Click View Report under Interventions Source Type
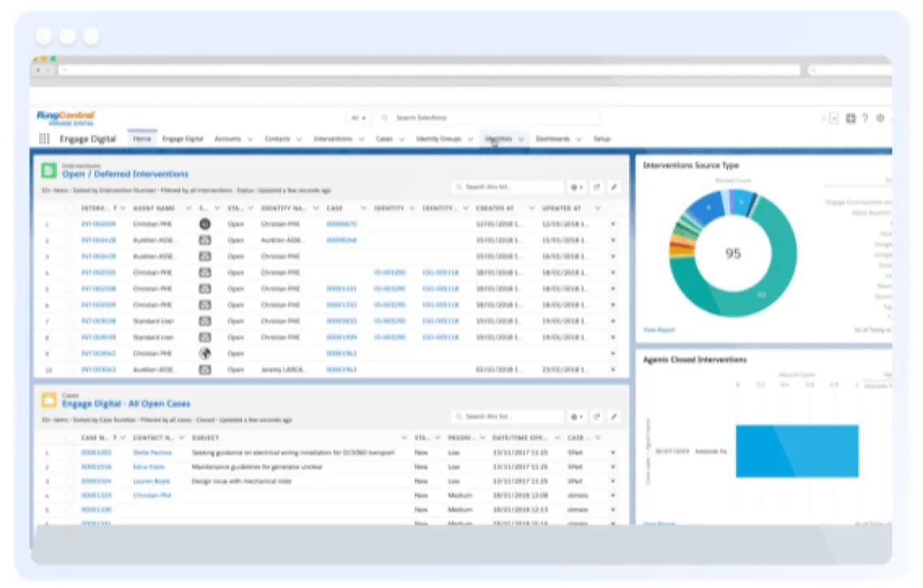 tap(659, 330)
